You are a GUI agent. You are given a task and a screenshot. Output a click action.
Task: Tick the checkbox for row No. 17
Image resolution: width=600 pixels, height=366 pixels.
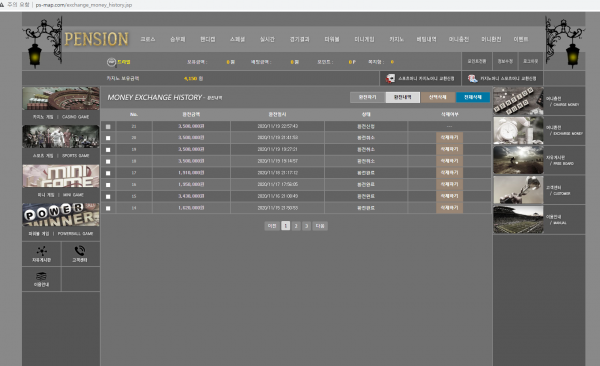(x=108, y=173)
